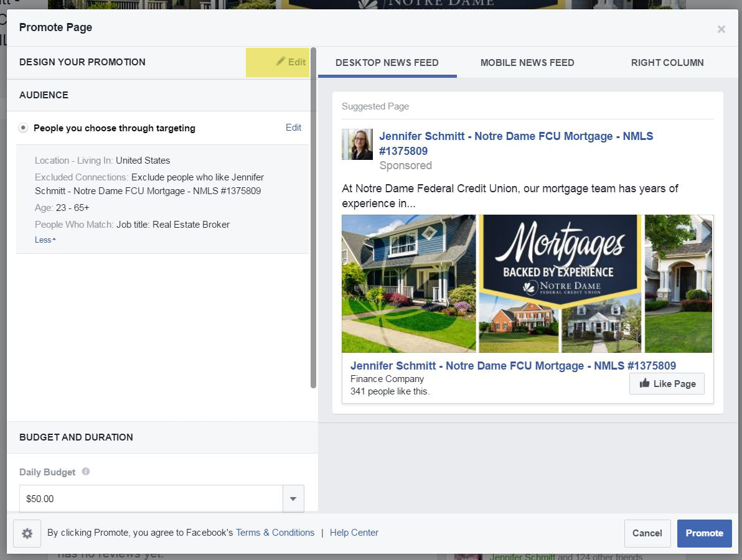Click Jennifer Schmitt page title above Sponsored
The height and width of the screenshot is (560, 742).
[516, 143]
